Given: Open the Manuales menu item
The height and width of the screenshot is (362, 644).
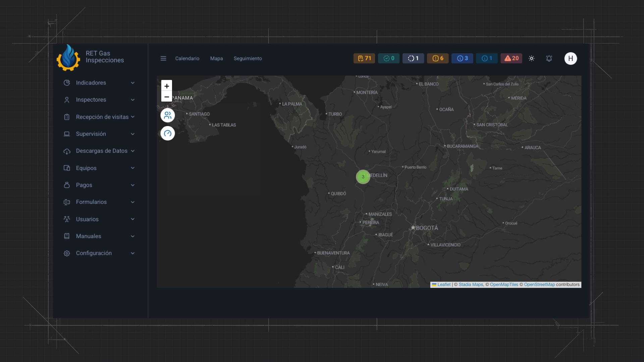Looking at the screenshot, I should pyautogui.click(x=99, y=236).
